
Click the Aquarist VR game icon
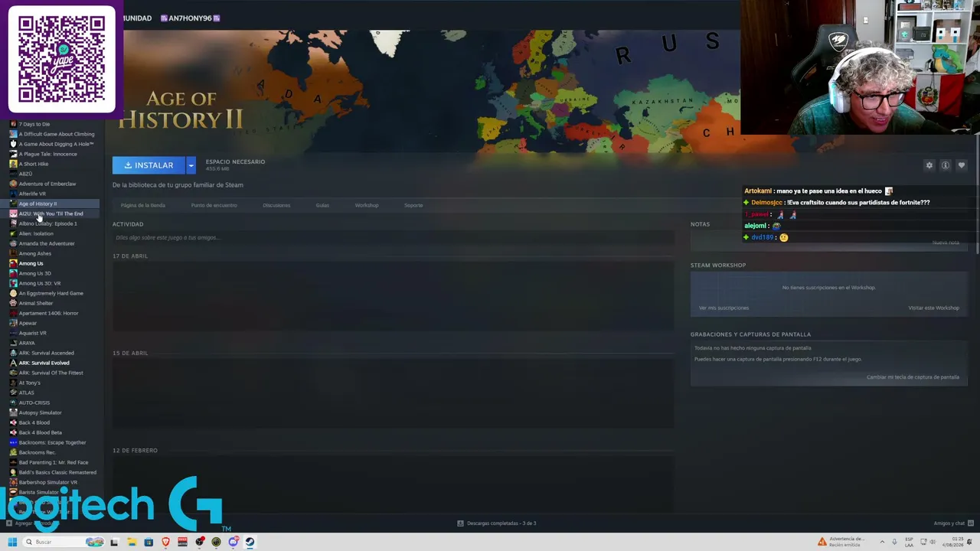click(x=13, y=333)
